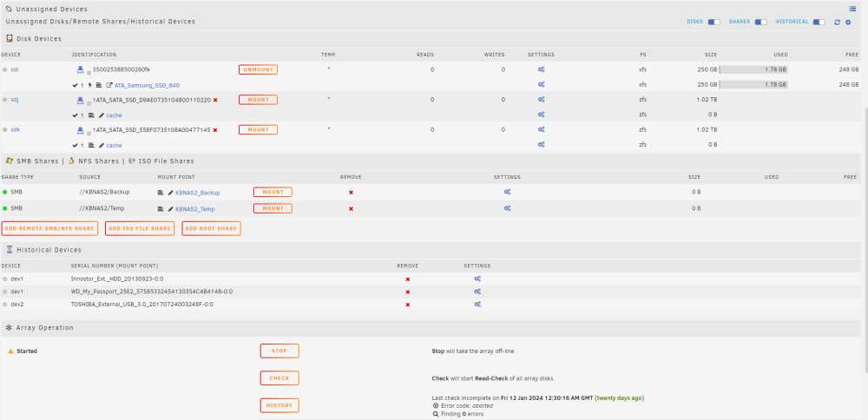Screen dimensions: 868x420
Task: Toggle the DISKS switch
Action: click(x=714, y=23)
